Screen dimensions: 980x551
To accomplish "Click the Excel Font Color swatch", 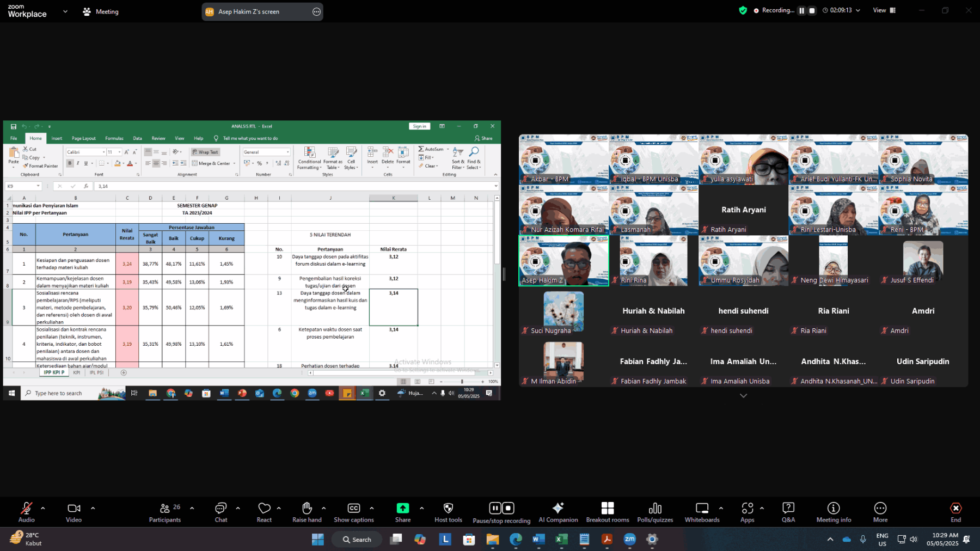I will coord(130,163).
